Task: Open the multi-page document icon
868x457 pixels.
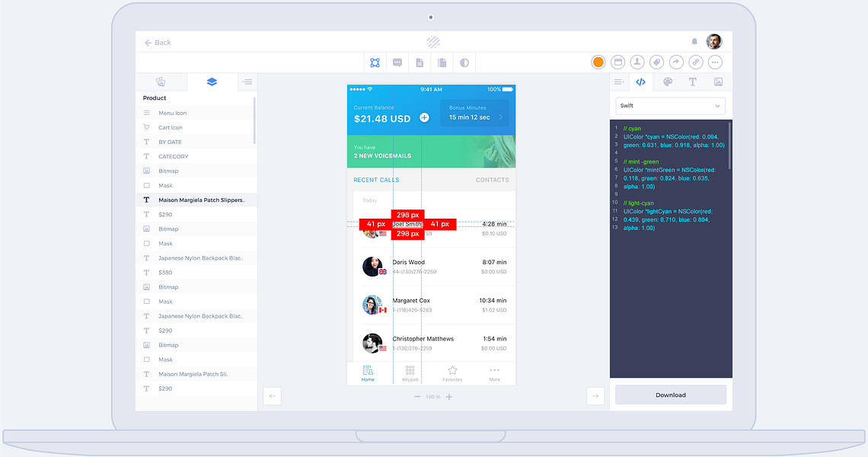Action: pos(442,62)
